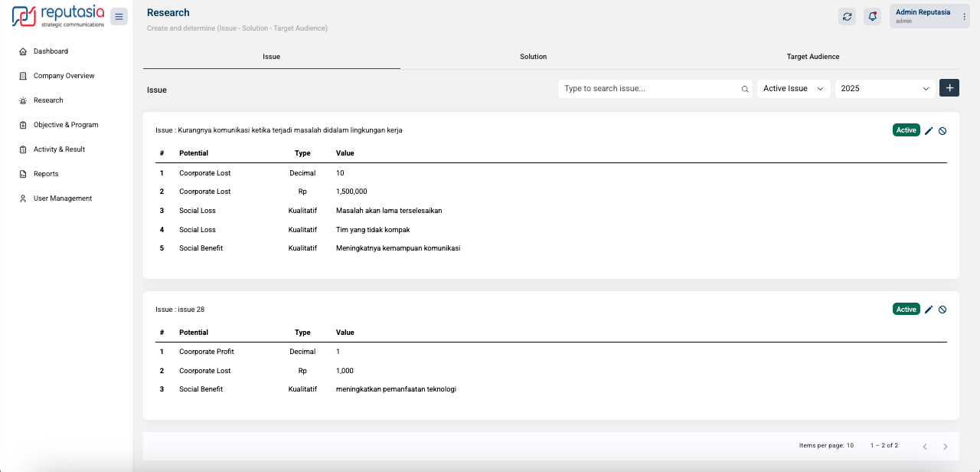Click the search magnifier icon
Screen dimensions: 980x472
(x=745, y=89)
